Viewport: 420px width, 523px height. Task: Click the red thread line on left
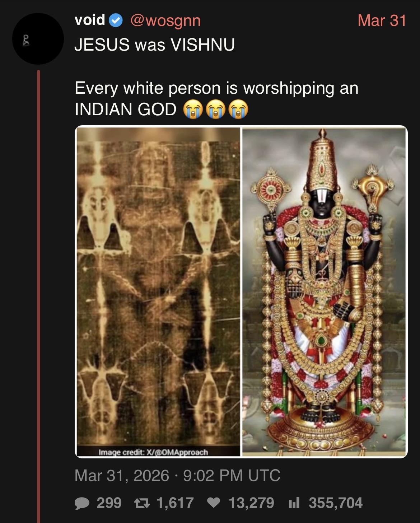click(38, 296)
